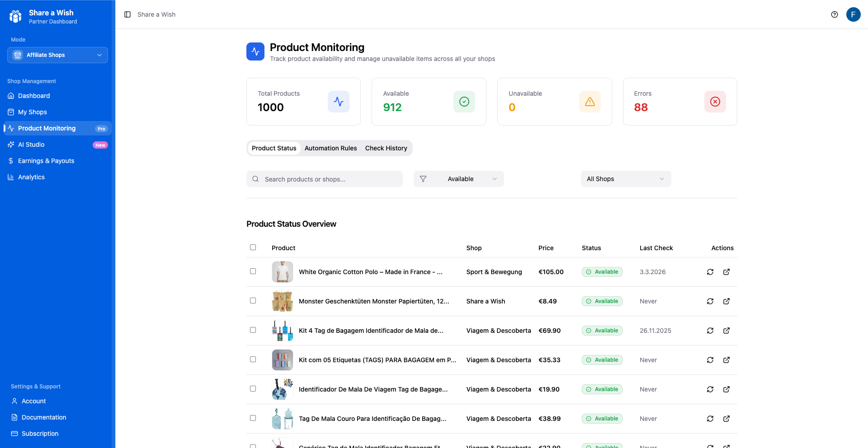Click Product Monitoring blue header icon
This screenshot has height=448, width=868.
255,51
